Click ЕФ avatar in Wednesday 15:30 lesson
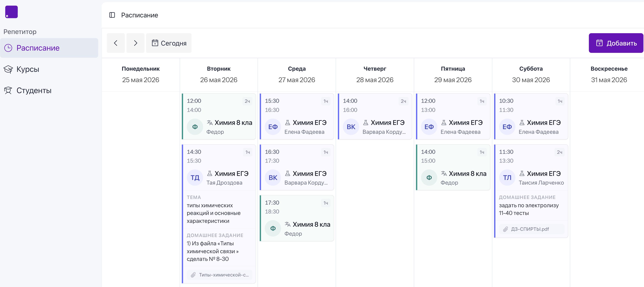The height and width of the screenshot is (287, 644). pos(273,127)
